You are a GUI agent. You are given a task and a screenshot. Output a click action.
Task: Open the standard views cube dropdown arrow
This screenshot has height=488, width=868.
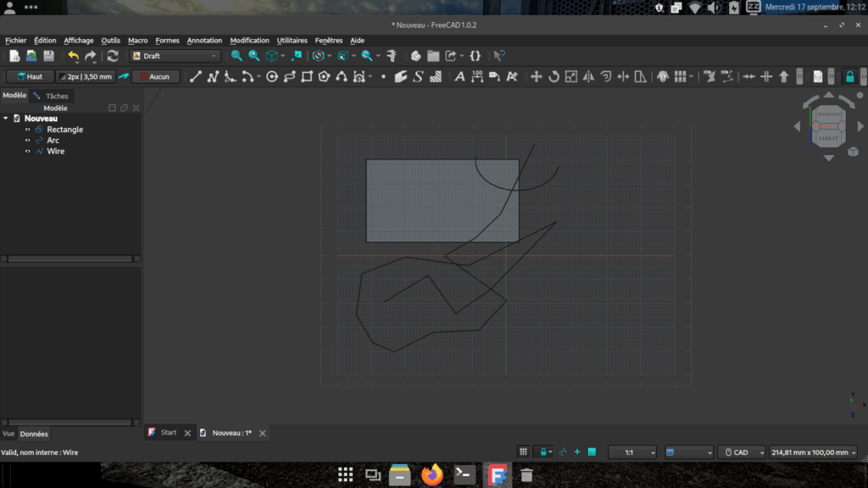[x=282, y=56]
